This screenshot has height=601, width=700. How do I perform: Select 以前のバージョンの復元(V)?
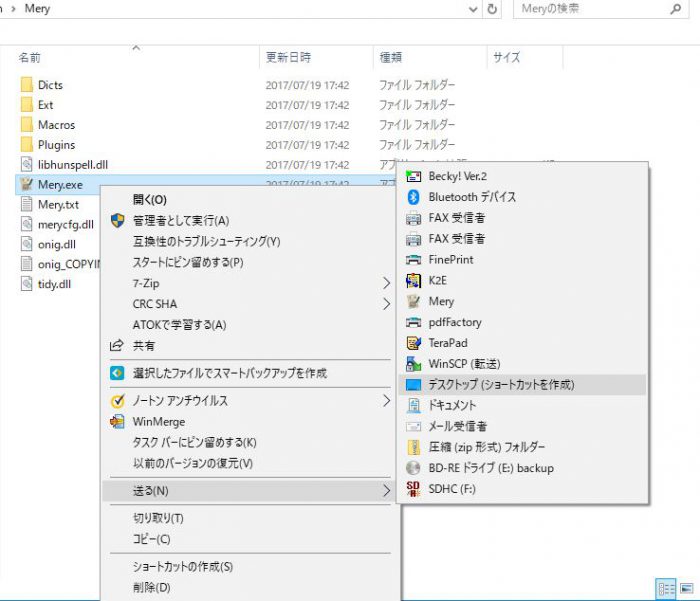(250, 463)
